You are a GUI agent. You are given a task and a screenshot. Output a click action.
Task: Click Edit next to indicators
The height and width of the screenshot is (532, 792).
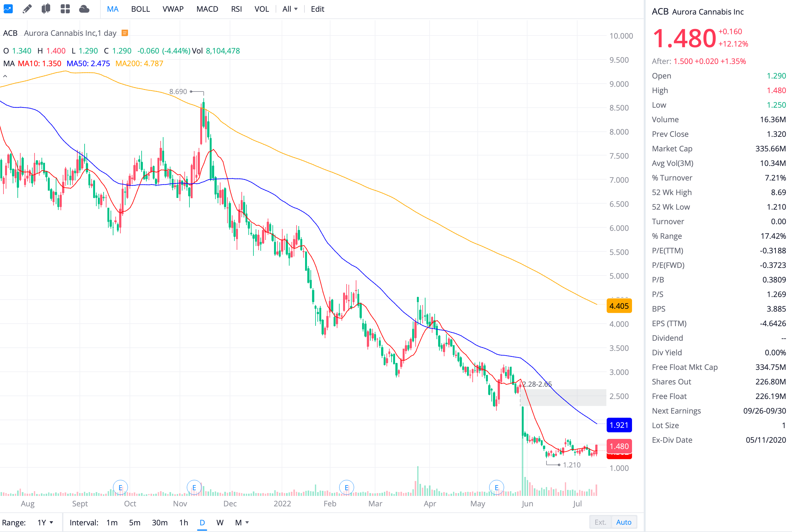[x=317, y=9]
